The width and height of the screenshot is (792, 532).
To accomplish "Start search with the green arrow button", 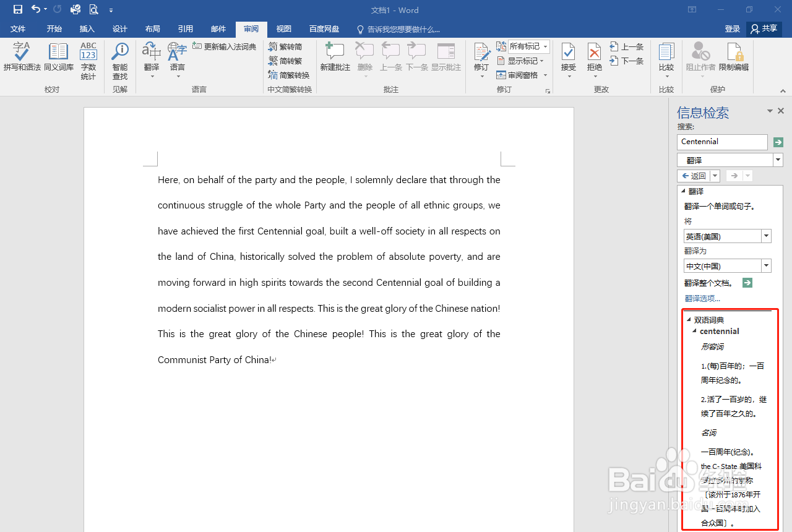I will click(778, 142).
